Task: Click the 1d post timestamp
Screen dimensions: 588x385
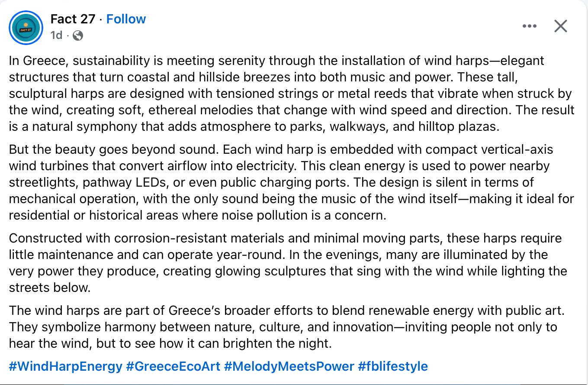Action: click(56, 36)
